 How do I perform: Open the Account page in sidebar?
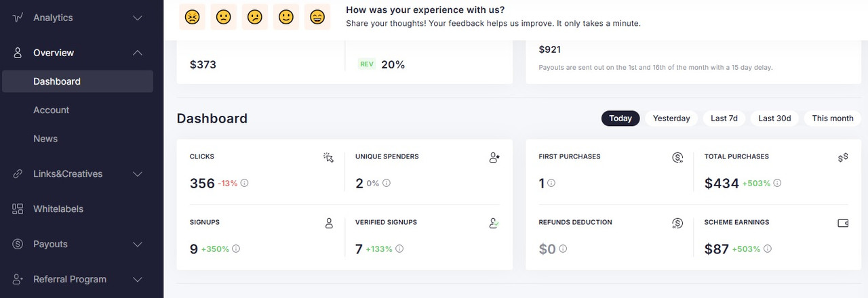tap(52, 110)
